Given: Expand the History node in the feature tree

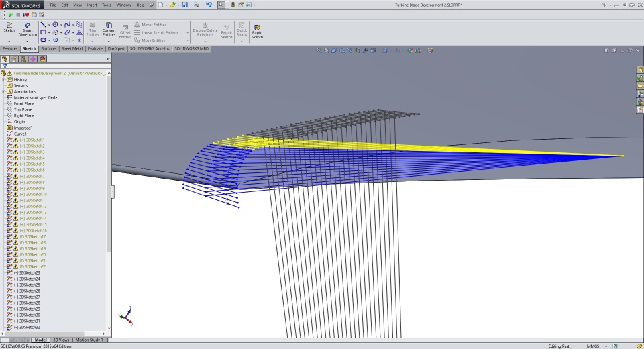Looking at the screenshot, I should tap(3, 80).
